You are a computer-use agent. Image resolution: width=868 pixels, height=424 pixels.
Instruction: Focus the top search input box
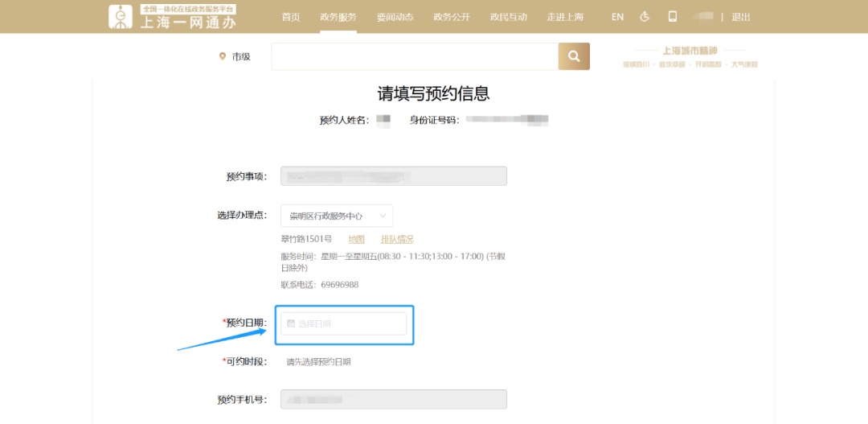(414, 56)
